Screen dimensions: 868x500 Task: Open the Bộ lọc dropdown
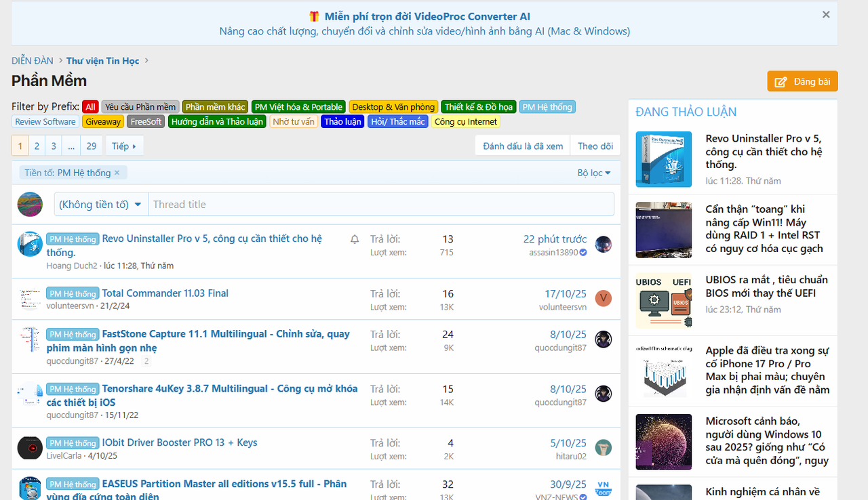click(x=594, y=173)
